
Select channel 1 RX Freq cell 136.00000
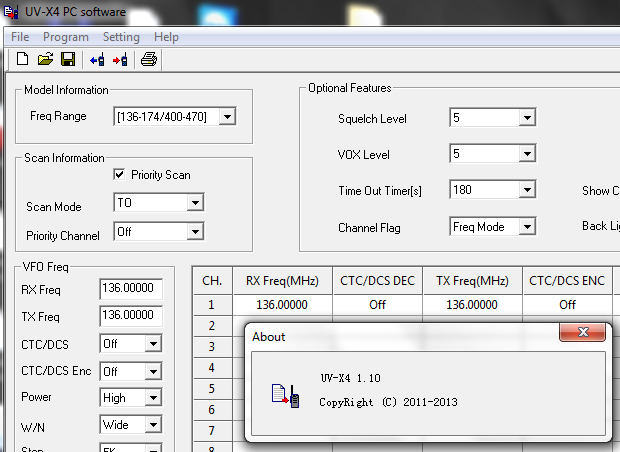click(x=282, y=305)
